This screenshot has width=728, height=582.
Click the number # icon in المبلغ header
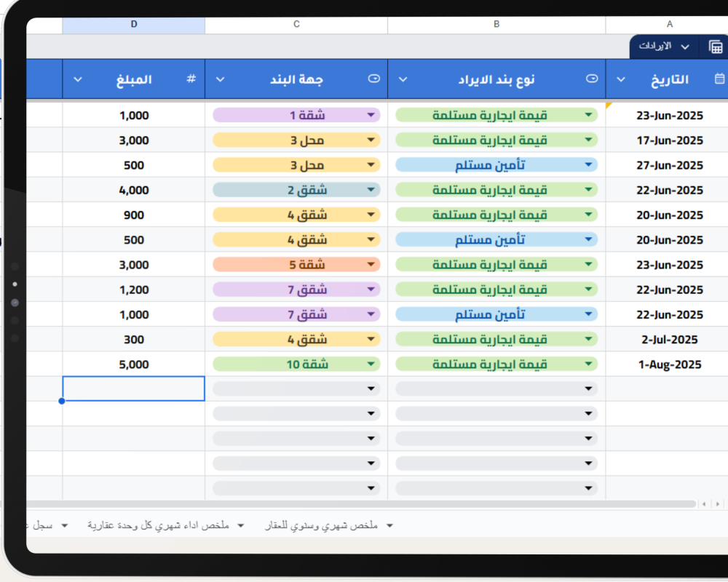(191, 79)
